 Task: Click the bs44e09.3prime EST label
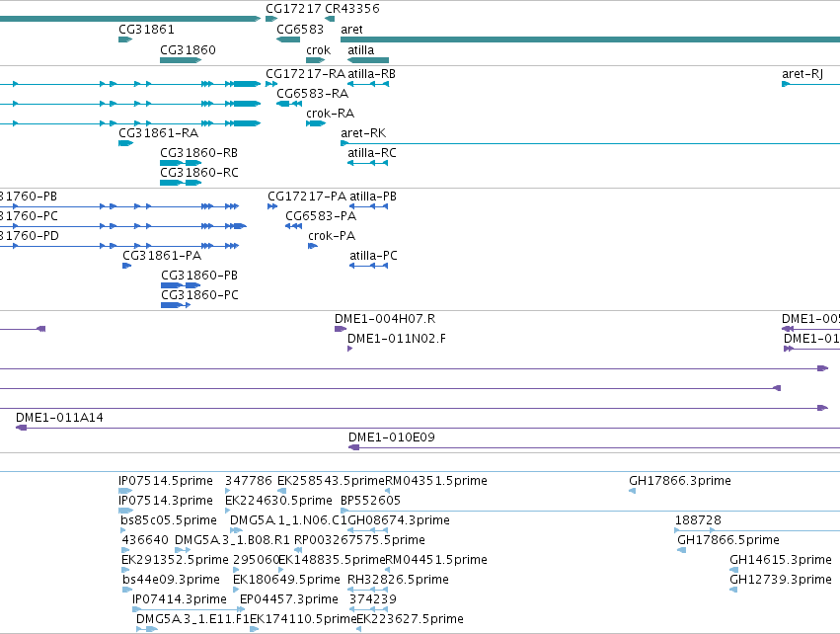pyautogui.click(x=171, y=580)
